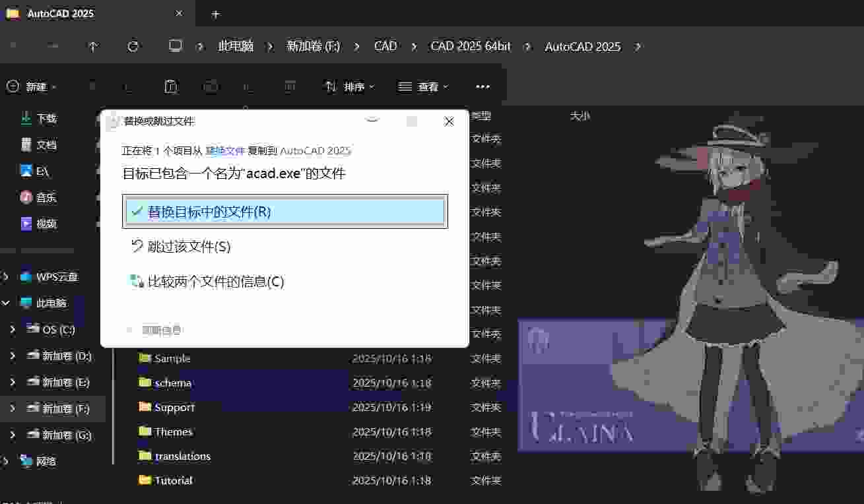
Task: Click the paste clipboard icon in the toolbar
Action: click(170, 86)
